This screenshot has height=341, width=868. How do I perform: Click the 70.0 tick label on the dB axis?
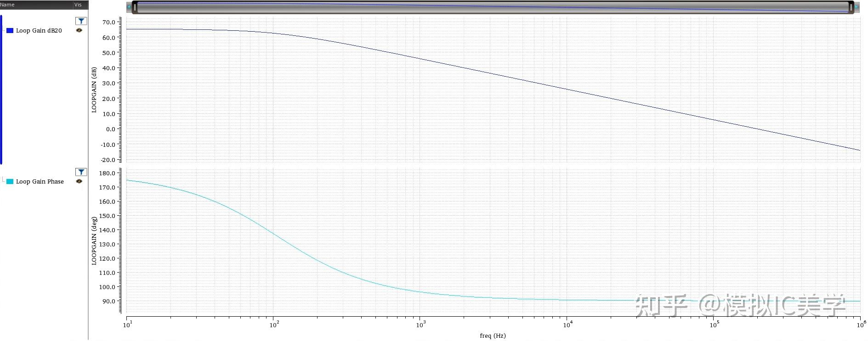click(109, 22)
